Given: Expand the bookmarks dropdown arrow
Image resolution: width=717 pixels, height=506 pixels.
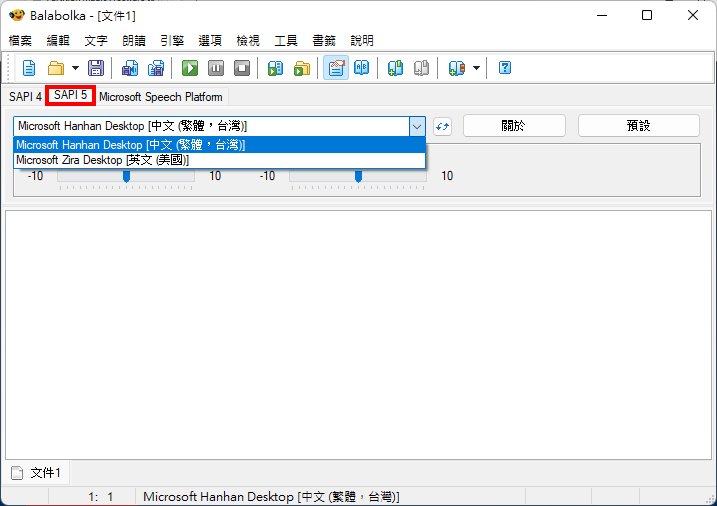Looking at the screenshot, I should pyautogui.click(x=476, y=69).
